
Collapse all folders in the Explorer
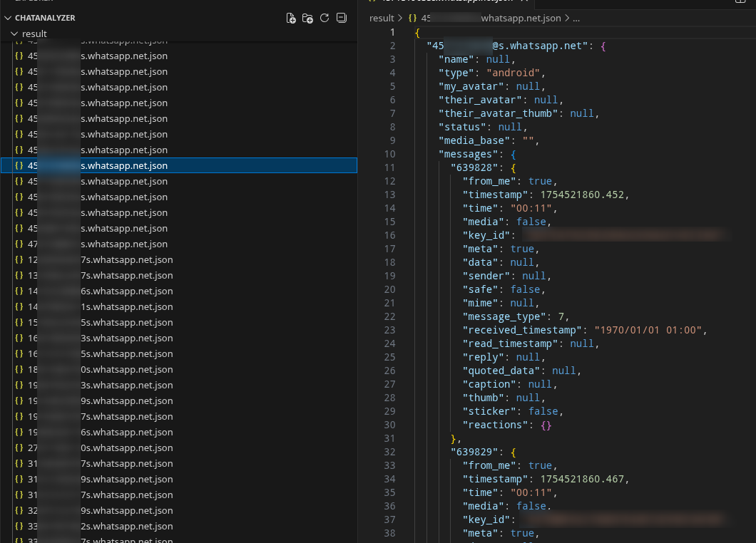point(341,18)
